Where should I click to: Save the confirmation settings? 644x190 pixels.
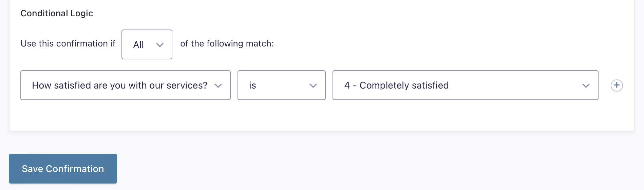(63, 169)
